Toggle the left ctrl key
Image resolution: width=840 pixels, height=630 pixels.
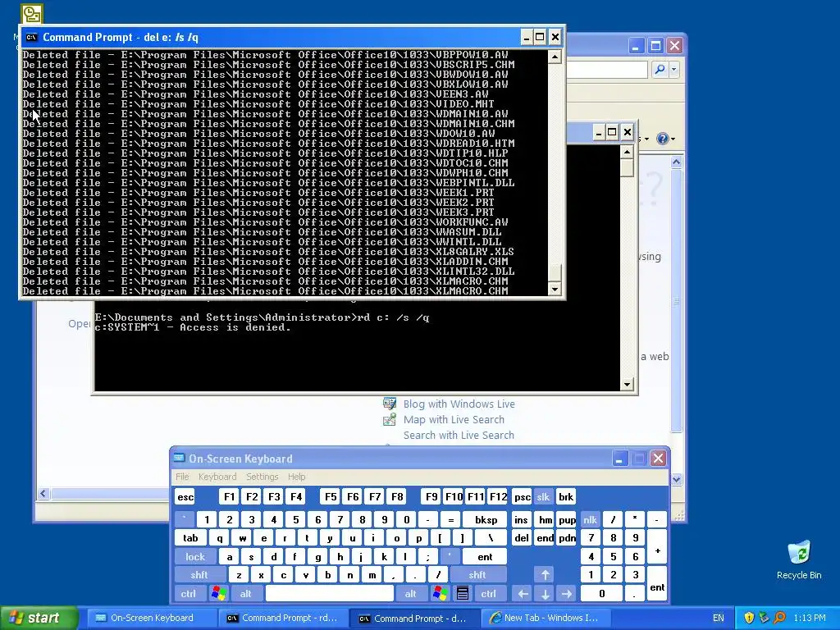pyautogui.click(x=188, y=594)
